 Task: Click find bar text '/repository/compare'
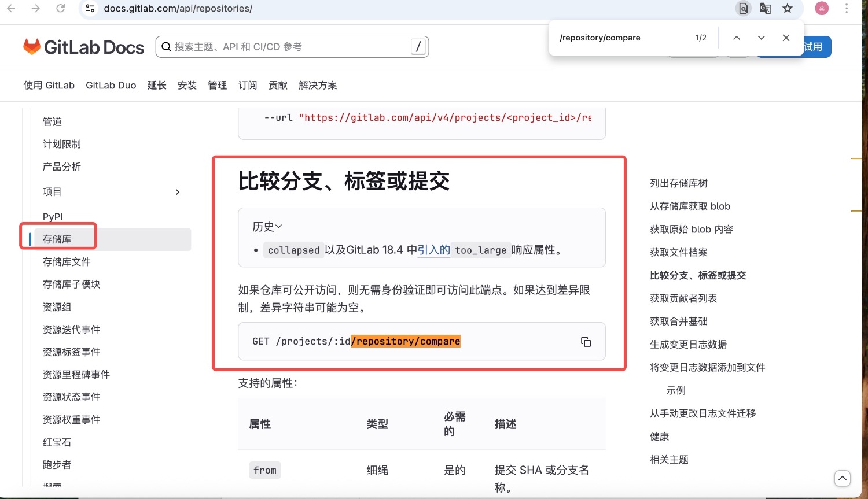click(600, 38)
